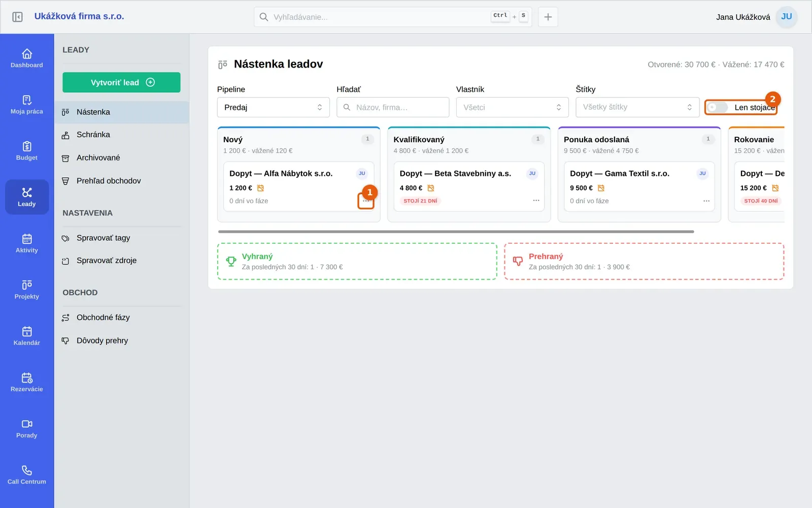
Task: Open the three-dots menu on Beta Stavebniny card
Action: [x=536, y=201]
